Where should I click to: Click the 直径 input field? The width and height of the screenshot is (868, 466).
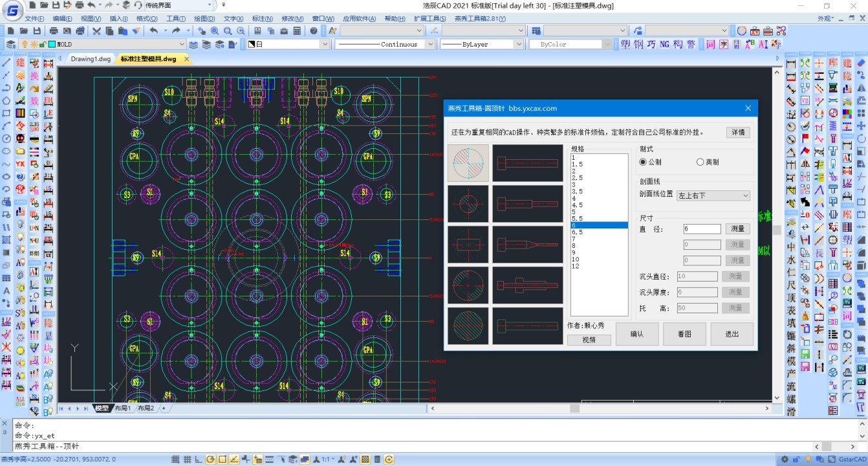701,229
